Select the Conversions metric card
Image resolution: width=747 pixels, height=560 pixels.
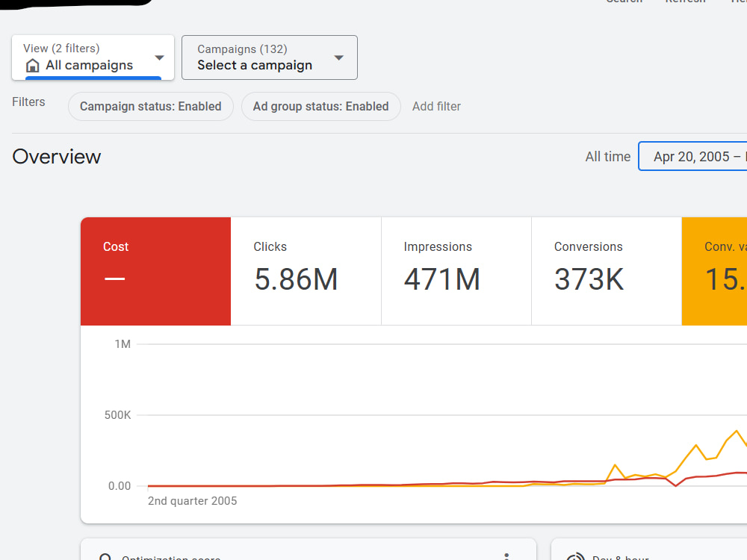[607, 272]
